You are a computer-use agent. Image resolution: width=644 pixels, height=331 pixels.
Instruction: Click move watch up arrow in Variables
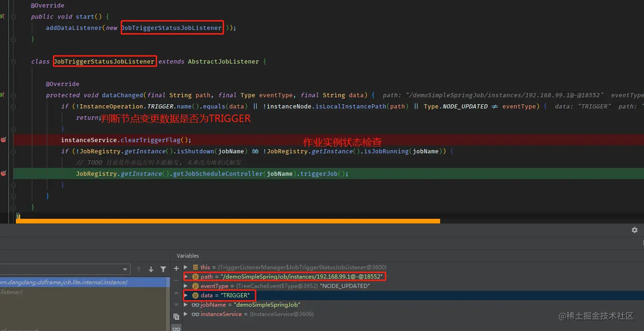(176, 293)
